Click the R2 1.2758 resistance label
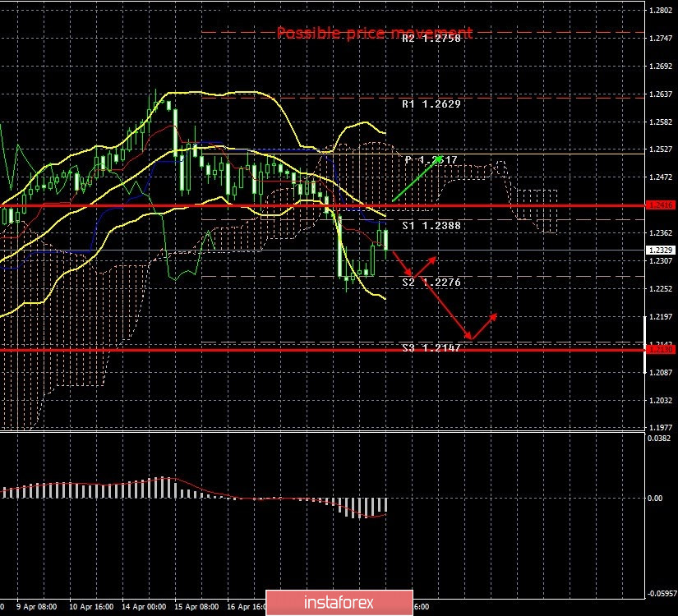Viewport: 678px width, 616px height. pos(431,39)
